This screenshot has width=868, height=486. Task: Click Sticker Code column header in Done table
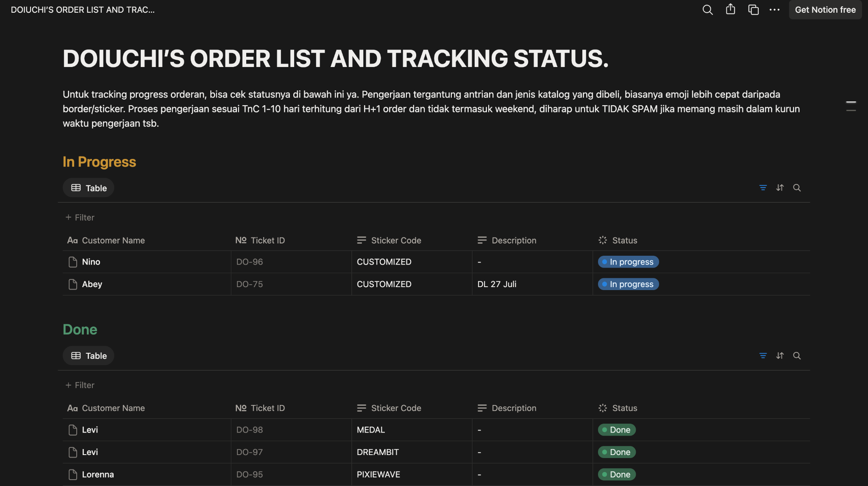(412, 408)
